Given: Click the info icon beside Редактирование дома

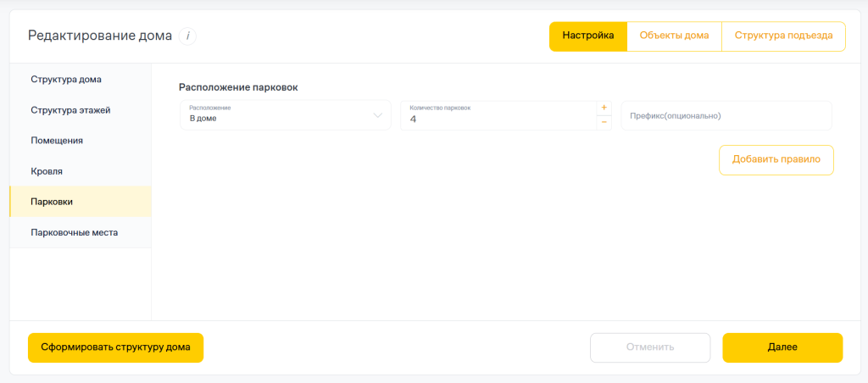Looking at the screenshot, I should (187, 36).
